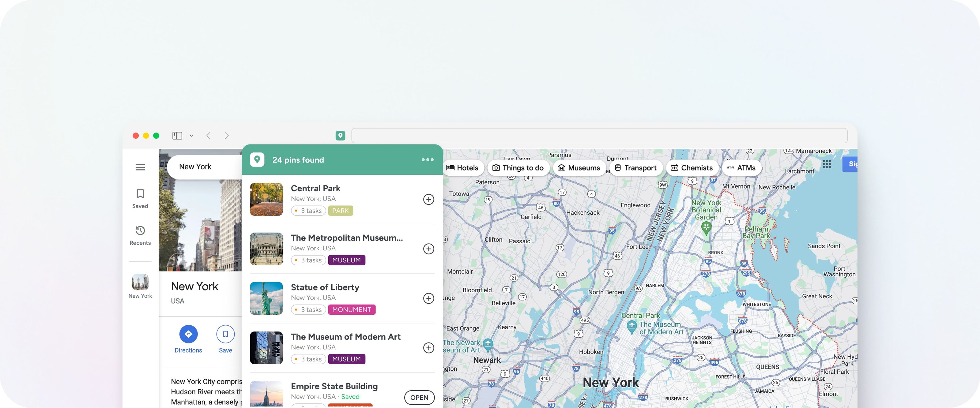Click 3 tasks badge under Central Park
980x408 pixels.
(x=308, y=211)
